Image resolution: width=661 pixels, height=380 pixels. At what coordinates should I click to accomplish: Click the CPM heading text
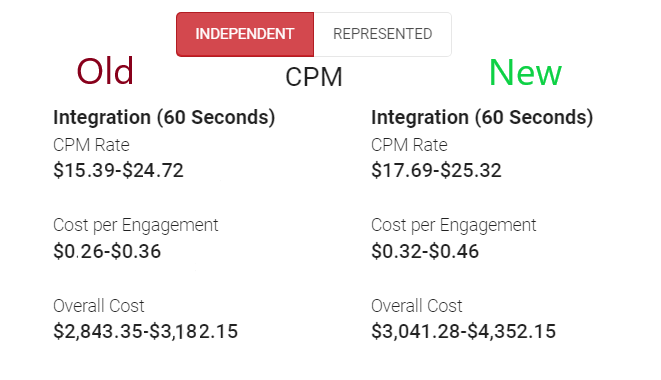(314, 77)
